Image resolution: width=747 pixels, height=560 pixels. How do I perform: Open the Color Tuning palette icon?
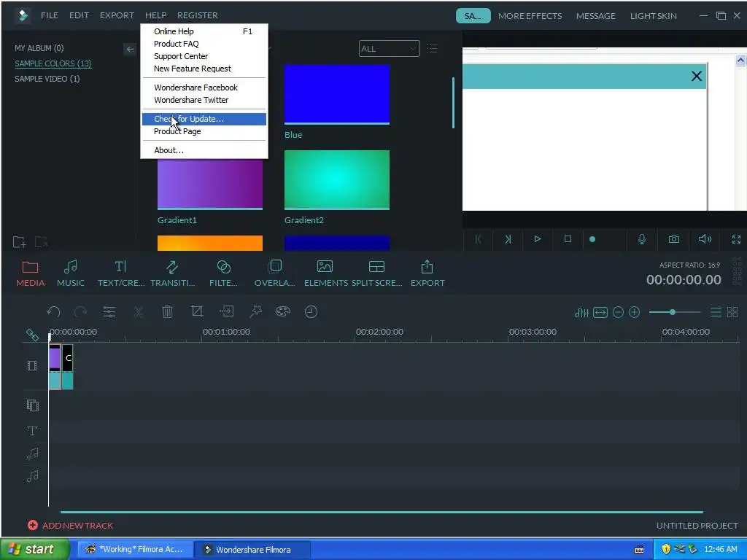coord(283,311)
